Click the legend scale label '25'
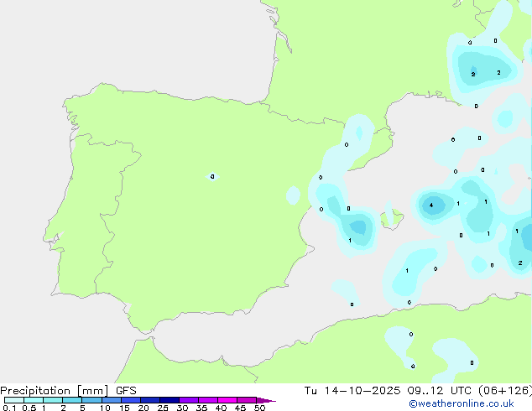This screenshot has height=411, width=532. (x=163, y=408)
